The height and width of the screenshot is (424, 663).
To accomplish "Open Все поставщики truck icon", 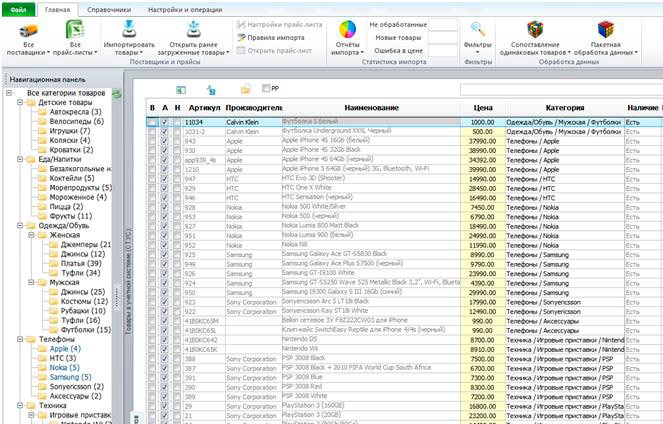I will tap(28, 30).
